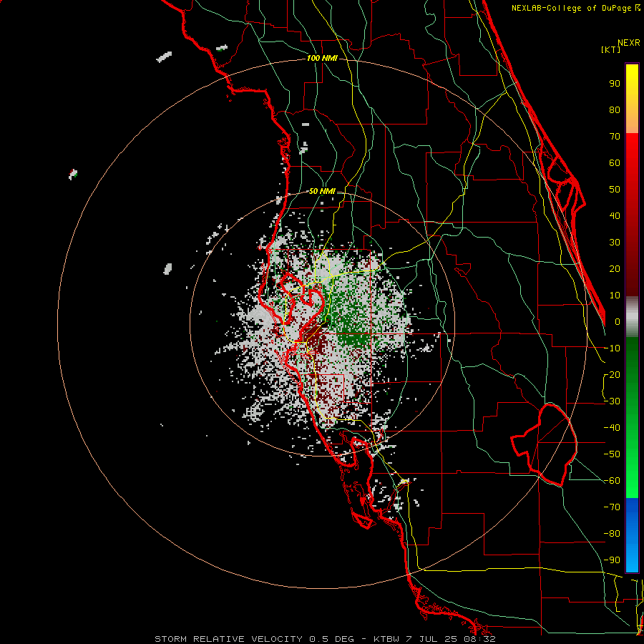Select the NEXR label above the color scale
The image size is (644, 644).
pyautogui.click(x=629, y=43)
